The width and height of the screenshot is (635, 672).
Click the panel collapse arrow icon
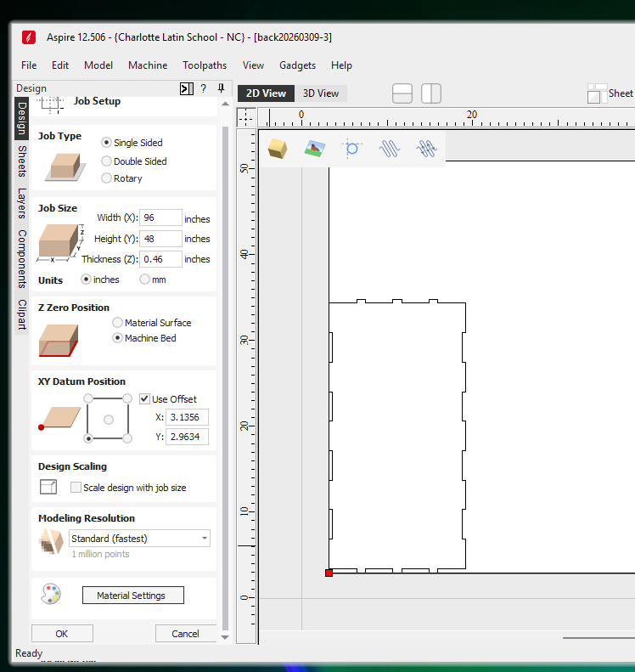pos(186,88)
